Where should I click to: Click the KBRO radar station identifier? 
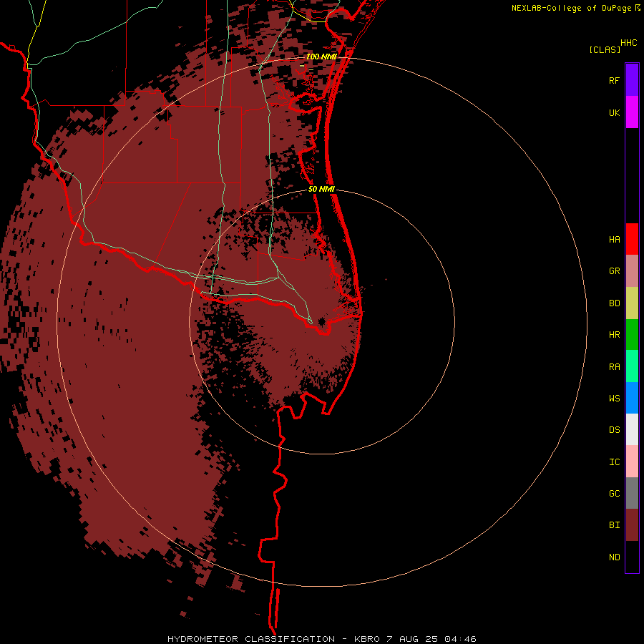pyautogui.click(x=368, y=639)
